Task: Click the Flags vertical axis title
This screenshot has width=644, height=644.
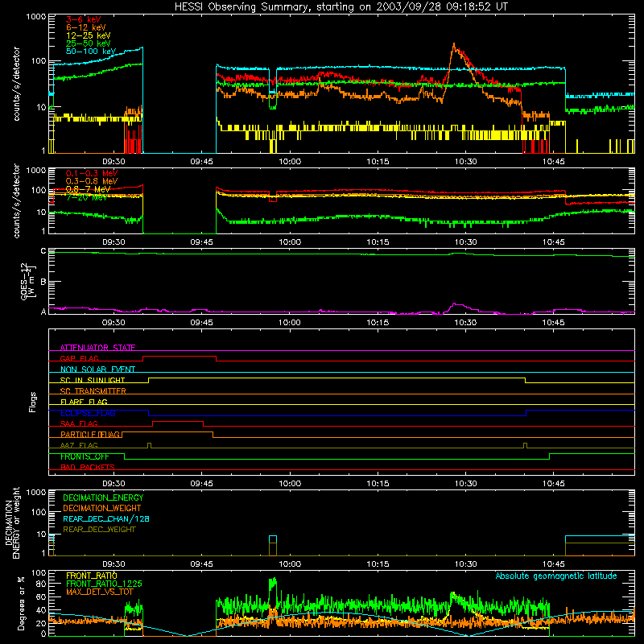Action: 32,402
